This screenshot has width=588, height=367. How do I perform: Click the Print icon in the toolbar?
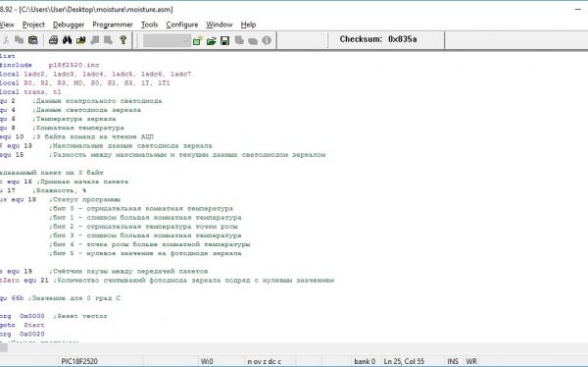point(53,40)
